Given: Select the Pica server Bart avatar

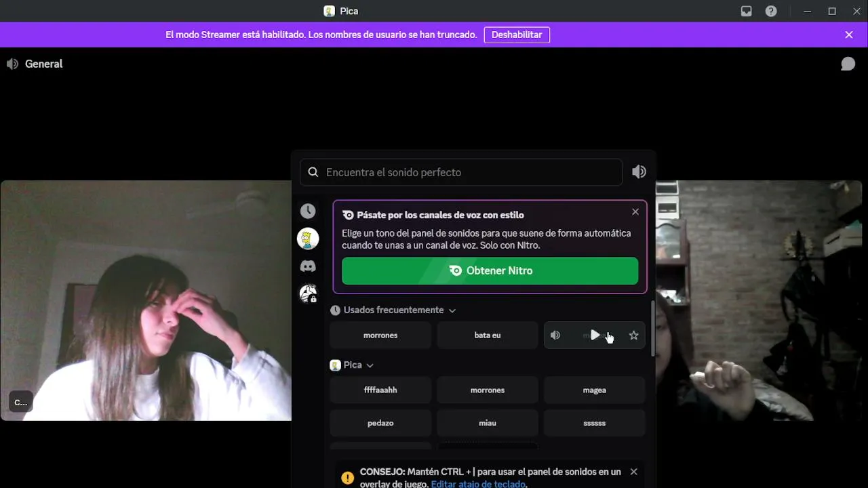Looking at the screenshot, I should pos(308,239).
